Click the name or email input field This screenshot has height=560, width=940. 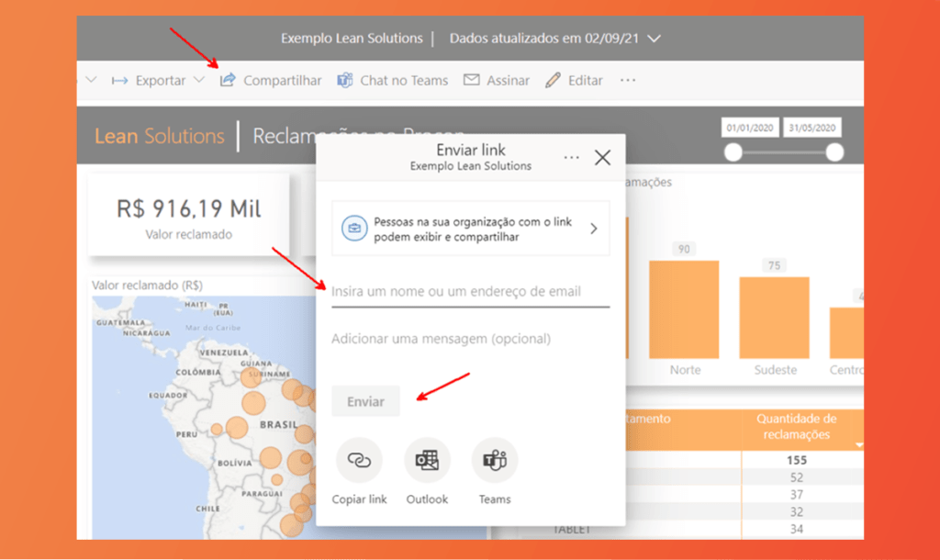(x=471, y=292)
